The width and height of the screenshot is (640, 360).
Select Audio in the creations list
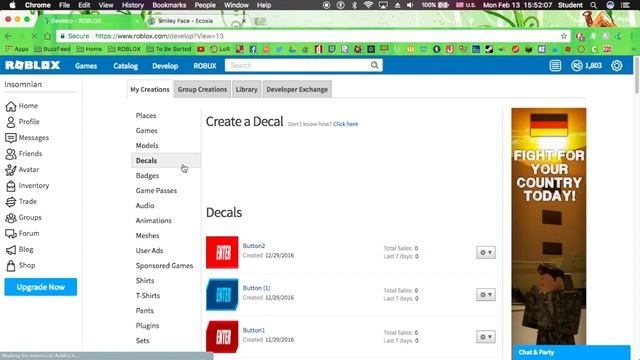point(145,205)
